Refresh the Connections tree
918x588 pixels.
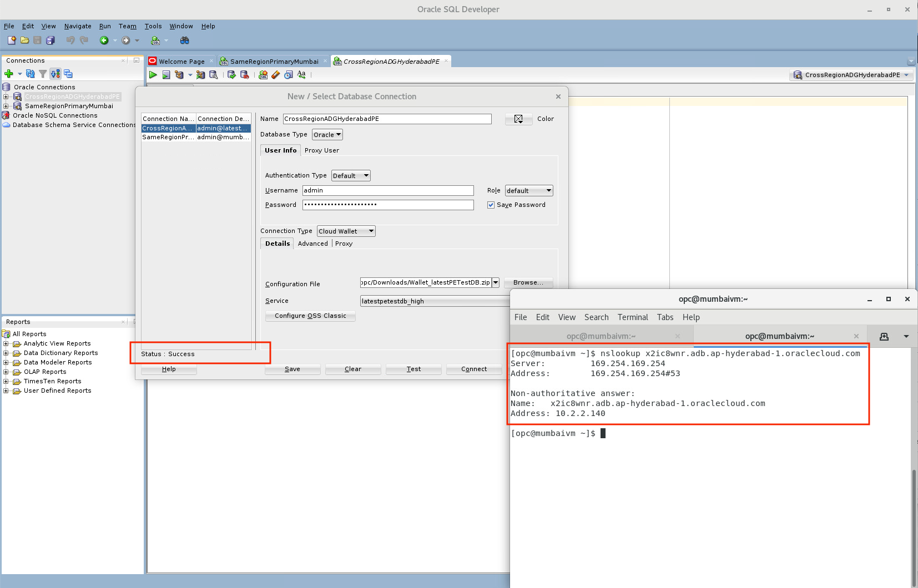tap(30, 73)
